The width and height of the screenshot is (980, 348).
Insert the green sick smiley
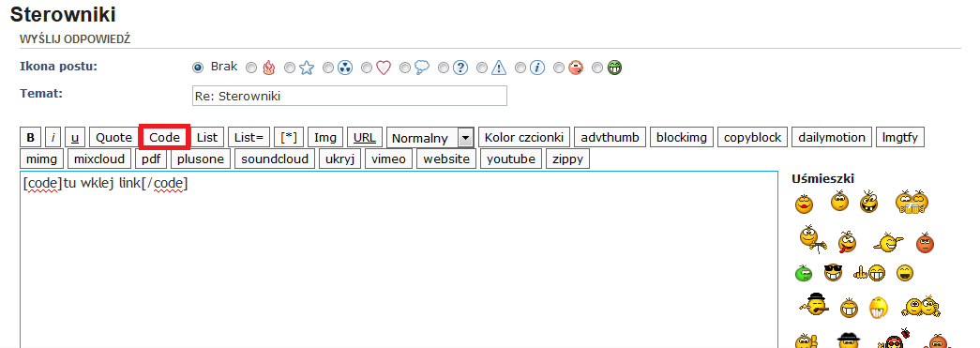[803, 273]
